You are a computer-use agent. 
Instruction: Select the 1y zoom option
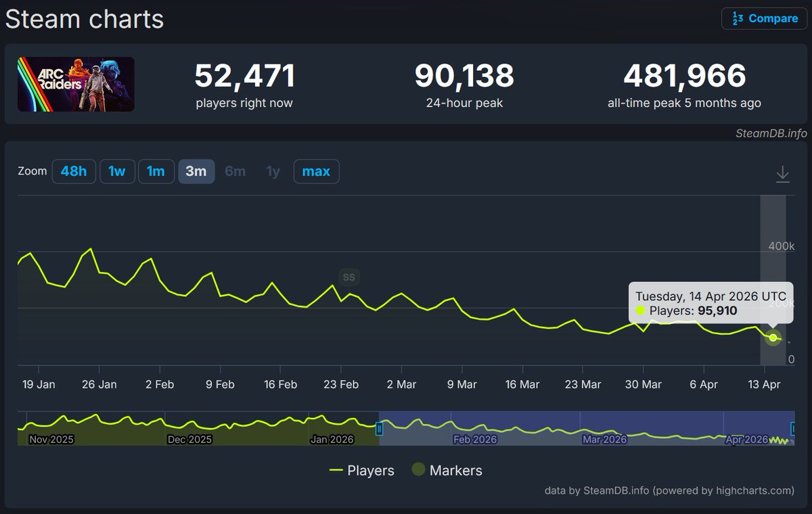coord(273,171)
